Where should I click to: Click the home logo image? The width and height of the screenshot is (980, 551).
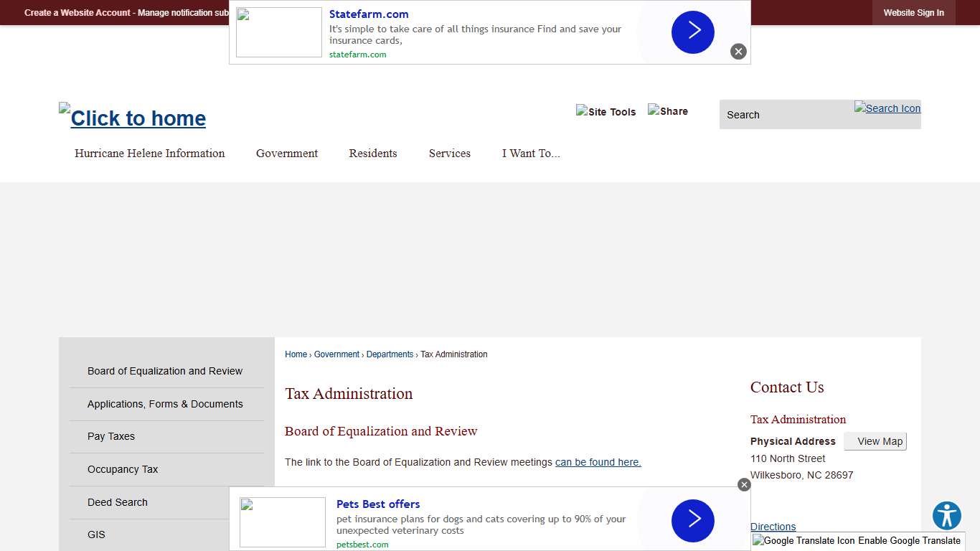click(x=133, y=116)
